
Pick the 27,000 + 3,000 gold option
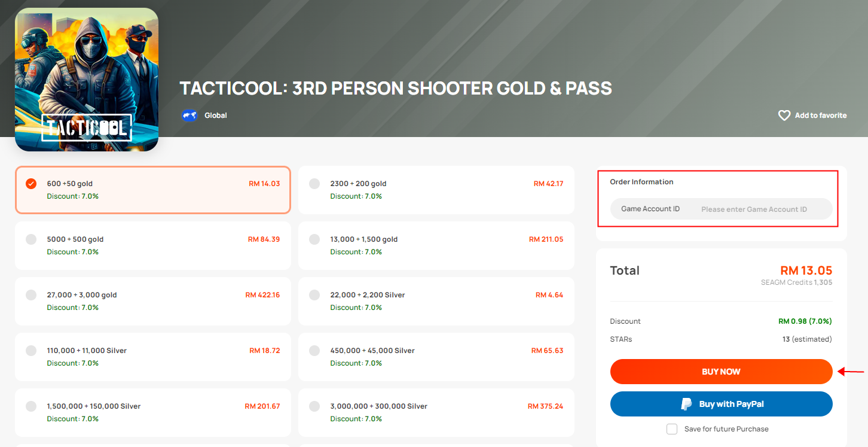pos(153,301)
